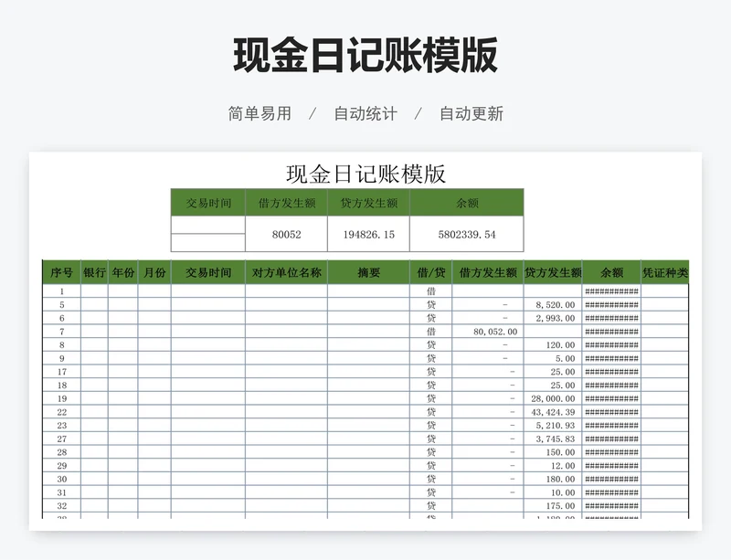This screenshot has height=560, width=731.
Task: Select main table header 交易时间
Action: coord(208,272)
